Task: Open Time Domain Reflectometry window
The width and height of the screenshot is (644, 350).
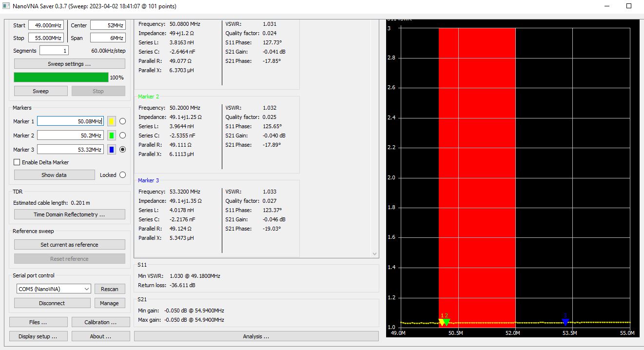Action: pyautogui.click(x=69, y=214)
